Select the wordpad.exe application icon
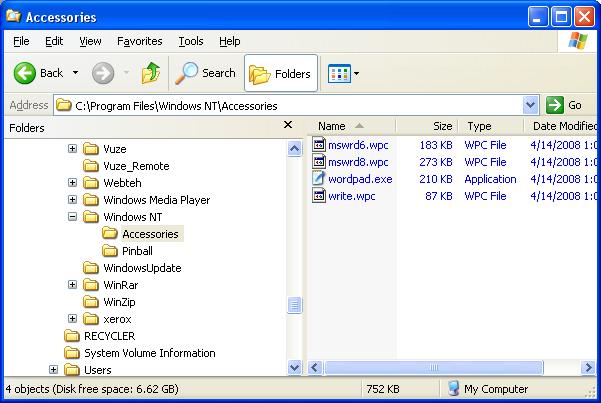Image resolution: width=601 pixels, height=403 pixels. pos(319,178)
